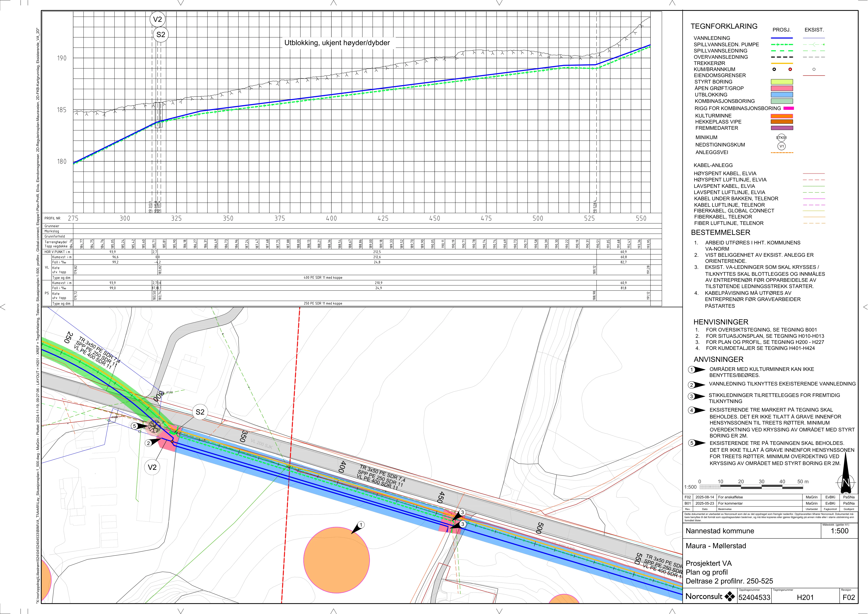Click the KULTURMINNE orange swatch
Image resolution: width=868 pixels, height=614 pixels.
[782, 116]
